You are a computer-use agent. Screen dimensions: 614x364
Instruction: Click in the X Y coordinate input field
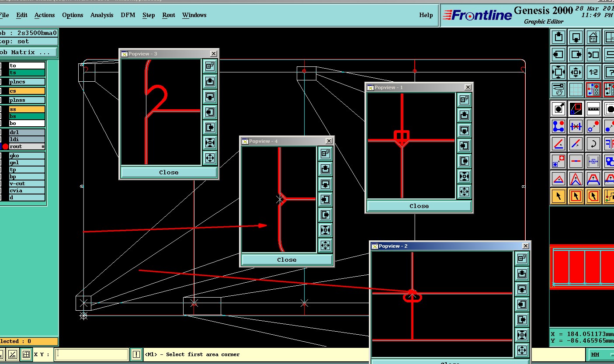click(x=92, y=354)
